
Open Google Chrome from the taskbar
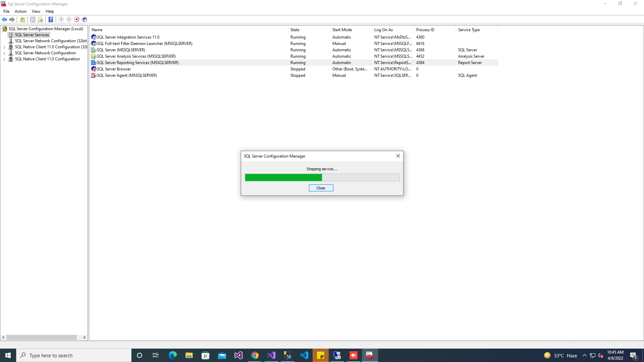pos(255,355)
